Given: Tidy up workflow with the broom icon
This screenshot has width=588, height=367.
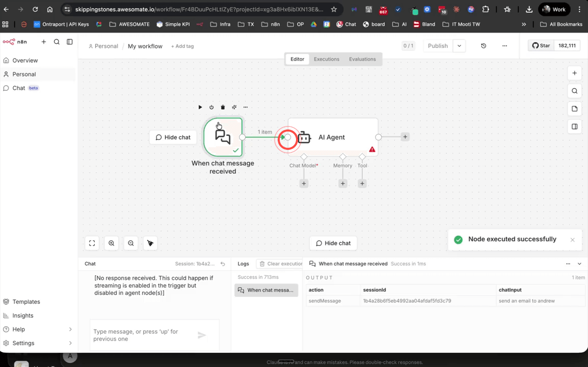Looking at the screenshot, I should pos(150,243).
